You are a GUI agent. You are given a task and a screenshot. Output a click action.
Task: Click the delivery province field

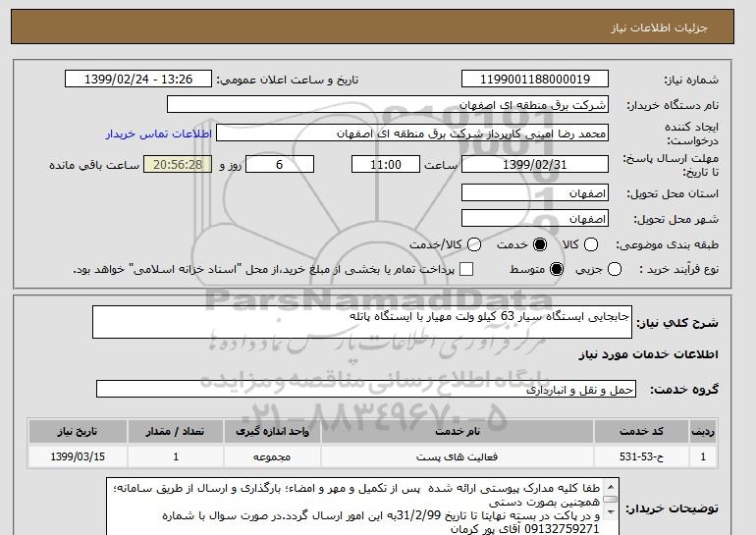pos(535,192)
